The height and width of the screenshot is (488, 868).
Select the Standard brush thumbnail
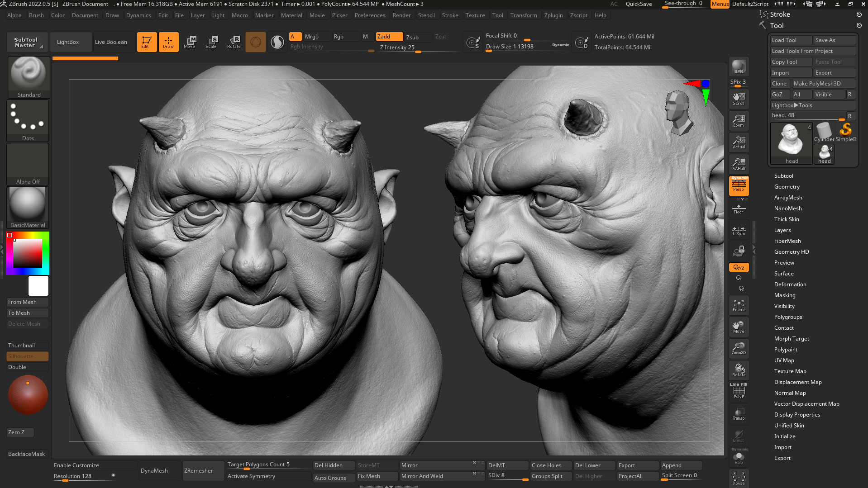(29, 76)
